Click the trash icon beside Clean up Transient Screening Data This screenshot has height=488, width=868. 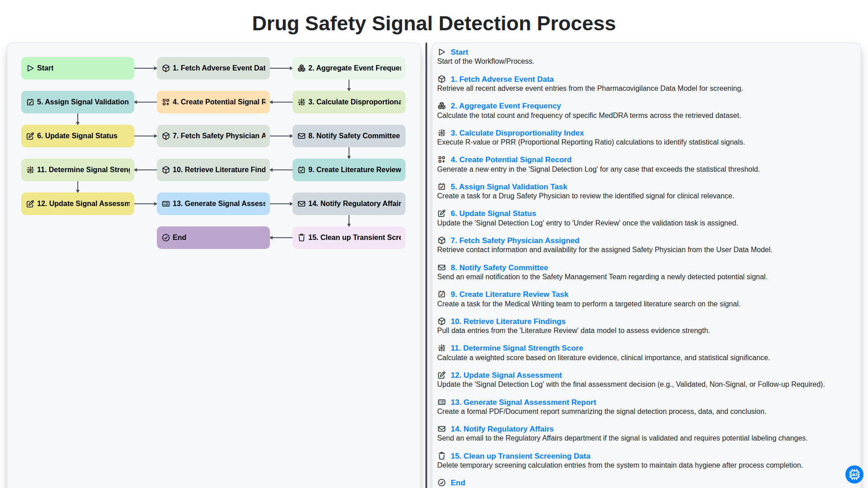click(442, 456)
